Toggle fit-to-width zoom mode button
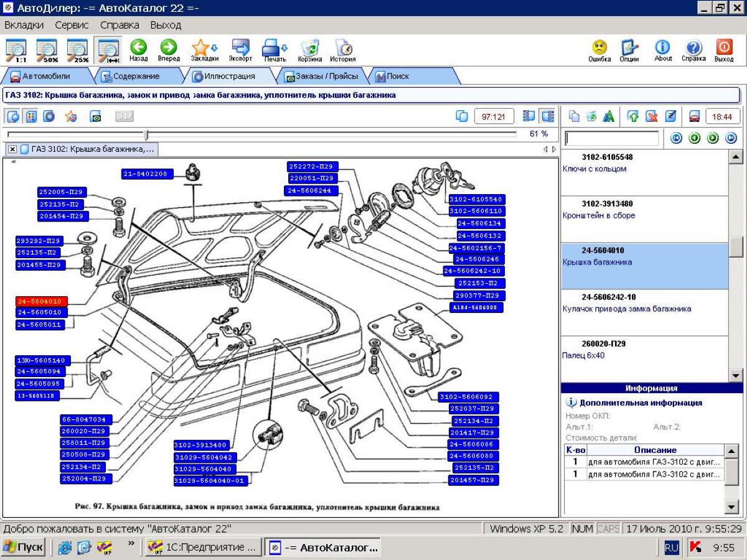747x560 pixels. (108, 50)
